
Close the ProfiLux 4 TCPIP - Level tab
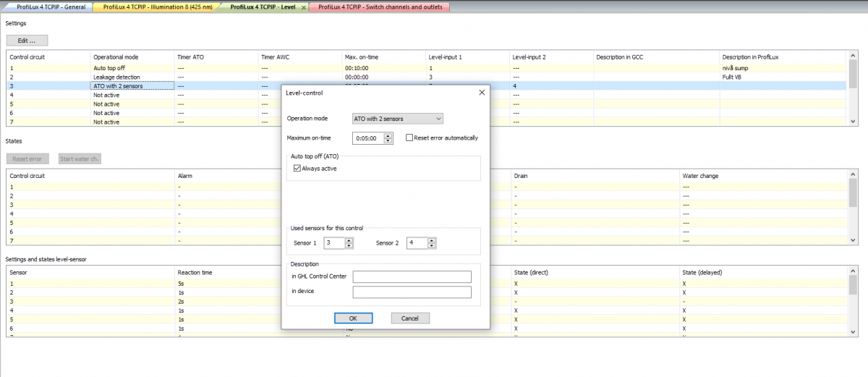coord(303,7)
